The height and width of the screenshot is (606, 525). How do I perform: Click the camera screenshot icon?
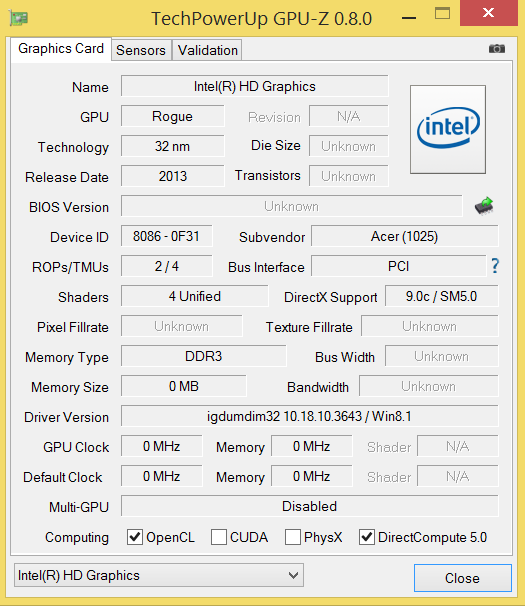click(497, 49)
